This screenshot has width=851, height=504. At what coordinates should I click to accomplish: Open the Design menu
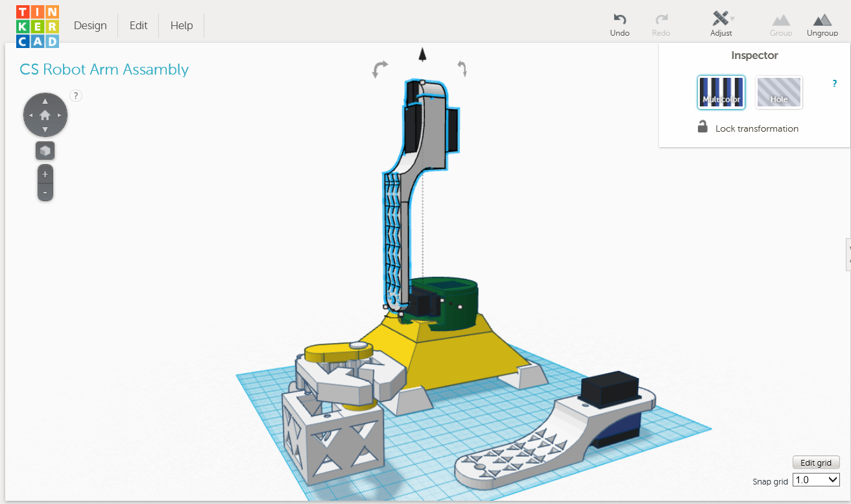[x=90, y=26]
